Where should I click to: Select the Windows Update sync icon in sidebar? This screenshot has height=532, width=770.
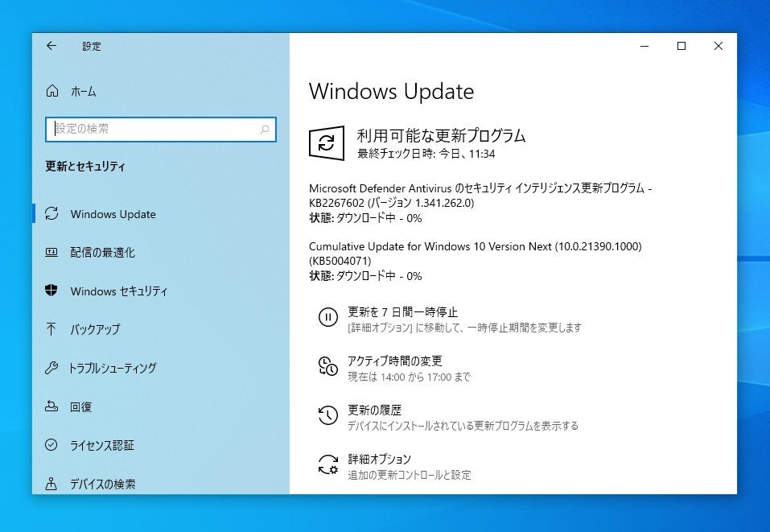click(51, 213)
